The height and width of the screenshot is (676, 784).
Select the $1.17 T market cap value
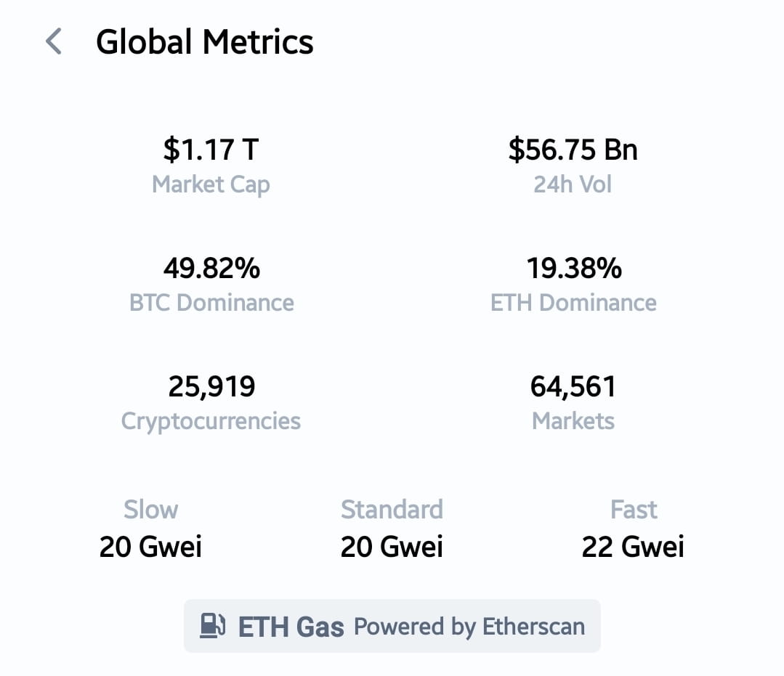click(211, 150)
